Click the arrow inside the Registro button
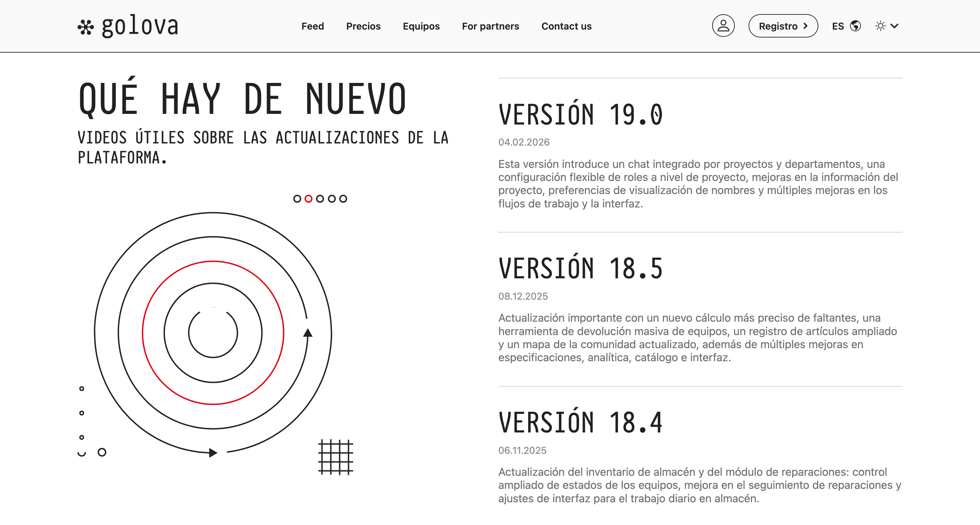This screenshot has width=980, height=525. pos(805,26)
